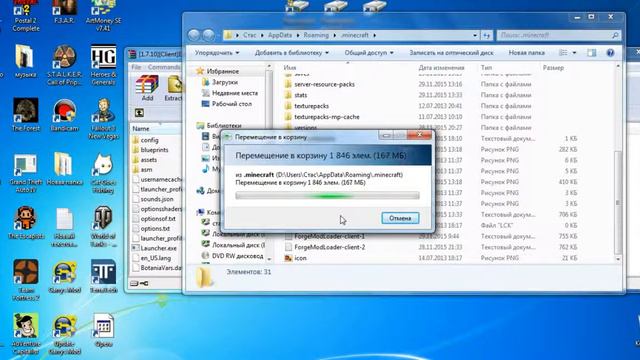Open Недавние места in the navigation pane
The image size is (640, 360).
(235, 93)
